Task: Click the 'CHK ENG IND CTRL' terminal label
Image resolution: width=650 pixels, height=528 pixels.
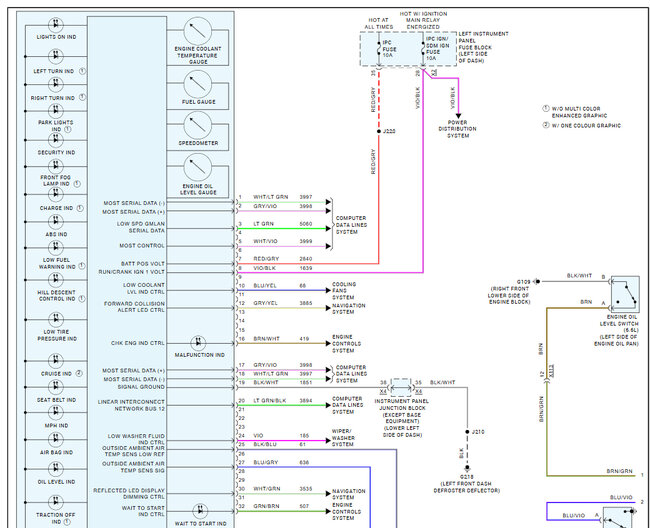Action: (x=138, y=343)
